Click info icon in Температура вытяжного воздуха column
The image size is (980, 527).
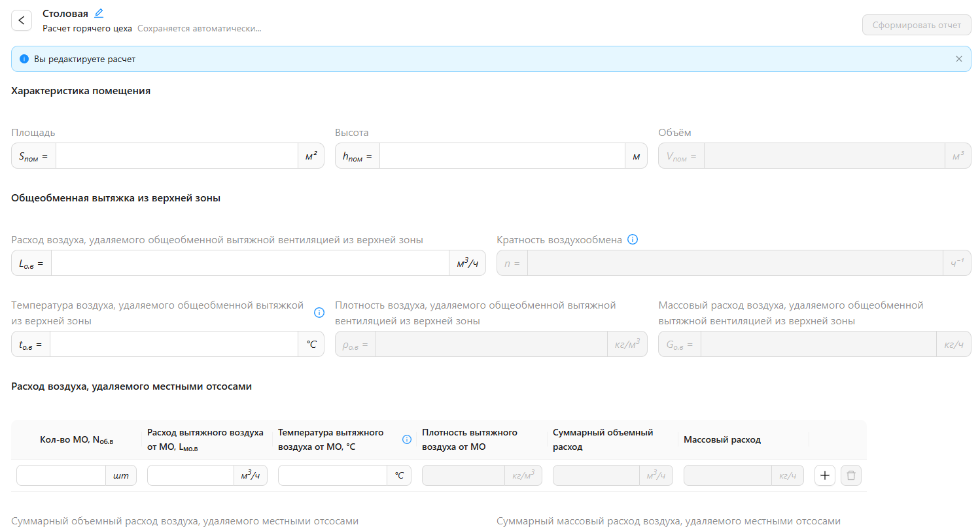point(406,439)
